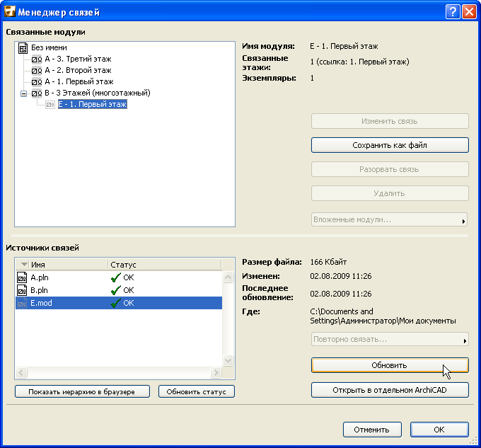481x448 pixels.
Task: Click the file icon of B.pln
Action: click(22, 290)
